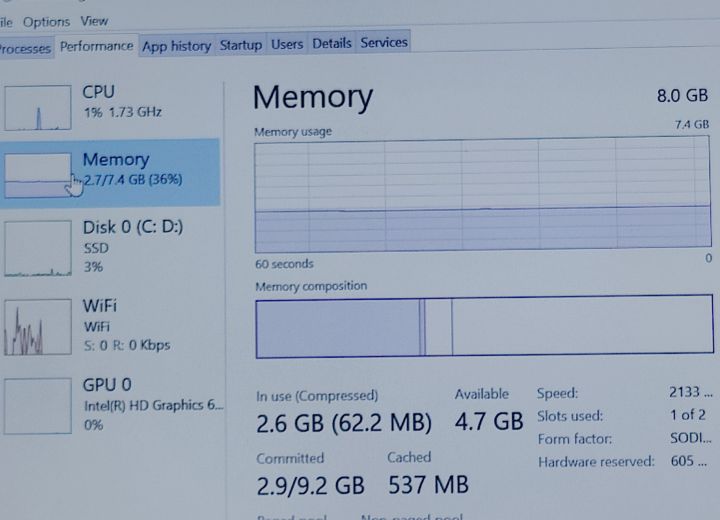Select the WiFi activity graph thumbnail
This screenshot has height=520, width=720.
pos(38,327)
